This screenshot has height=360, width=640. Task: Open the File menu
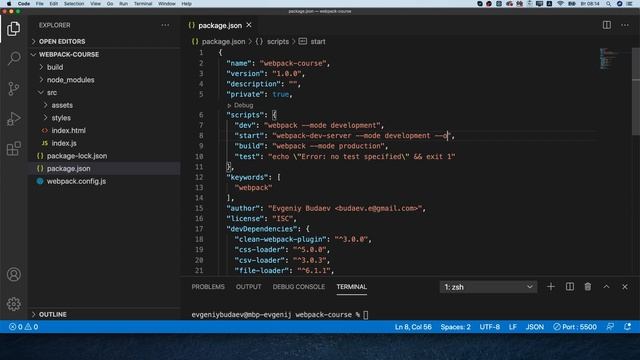[40, 4]
